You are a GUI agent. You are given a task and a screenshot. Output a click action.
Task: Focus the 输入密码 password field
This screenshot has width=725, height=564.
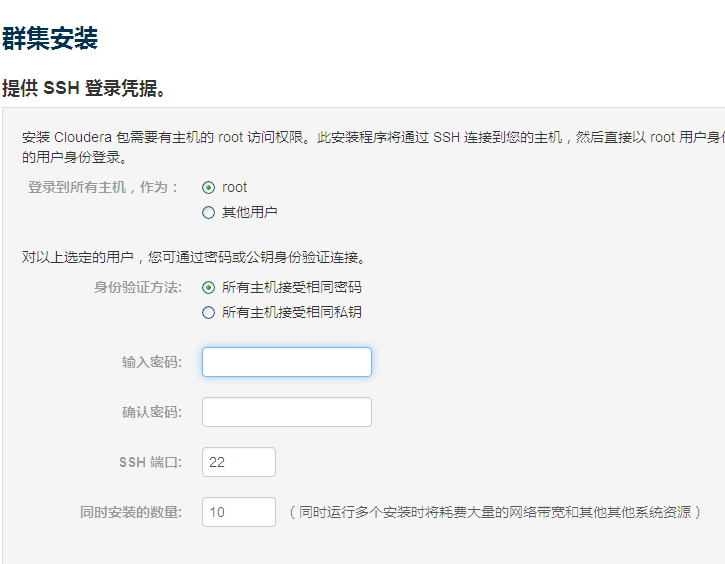point(286,362)
